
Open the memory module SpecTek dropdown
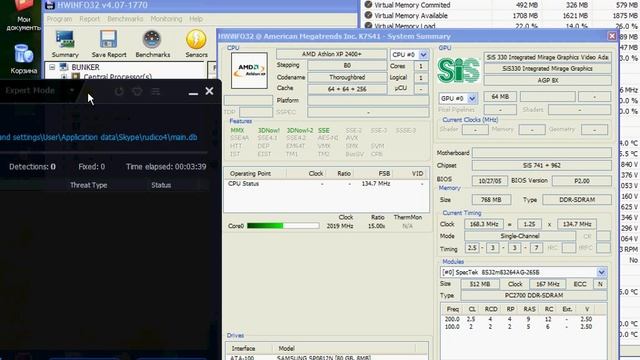click(x=602, y=272)
